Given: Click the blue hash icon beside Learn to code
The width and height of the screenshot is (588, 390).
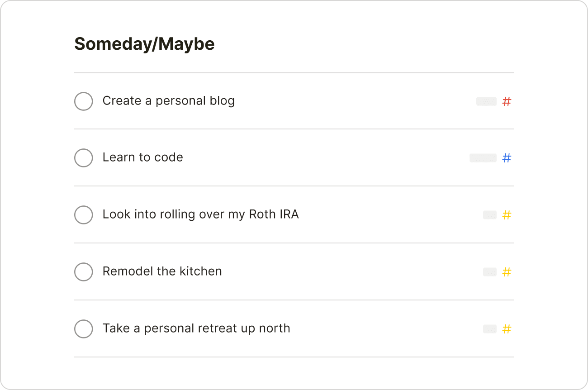Looking at the screenshot, I should pyautogui.click(x=507, y=158).
